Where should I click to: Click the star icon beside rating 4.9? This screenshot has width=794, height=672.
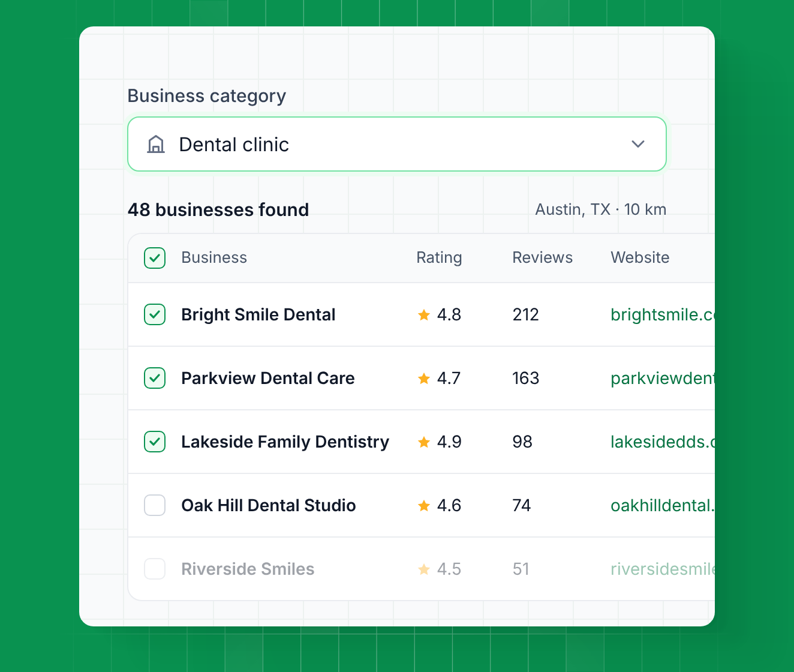tap(424, 442)
